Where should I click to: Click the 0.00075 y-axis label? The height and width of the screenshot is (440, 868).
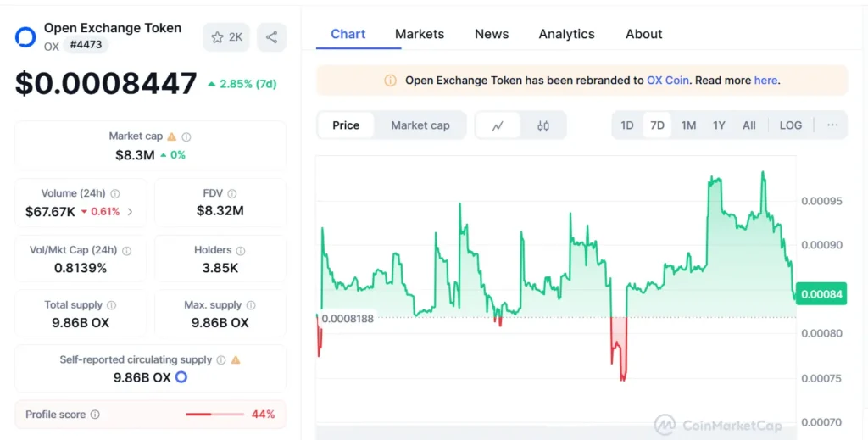point(821,379)
